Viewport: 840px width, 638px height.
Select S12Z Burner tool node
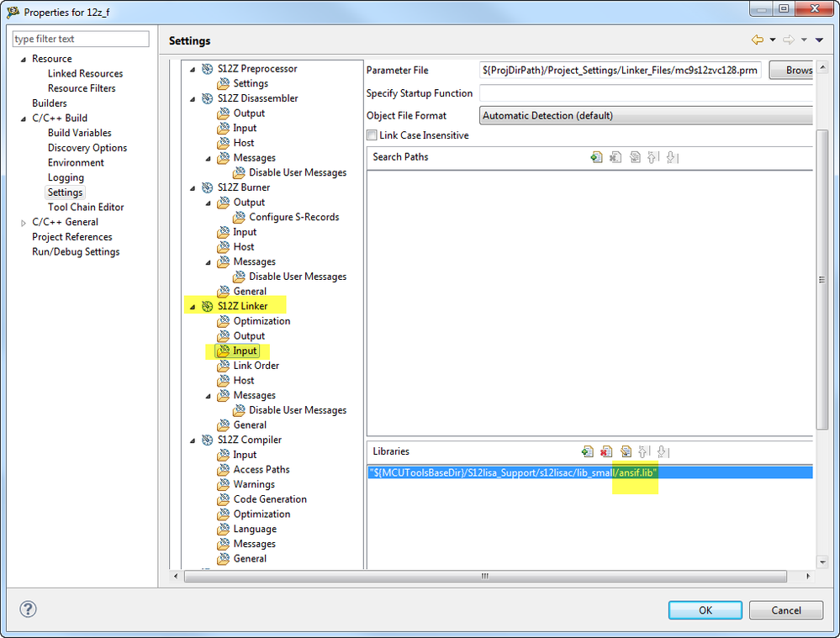244,187
